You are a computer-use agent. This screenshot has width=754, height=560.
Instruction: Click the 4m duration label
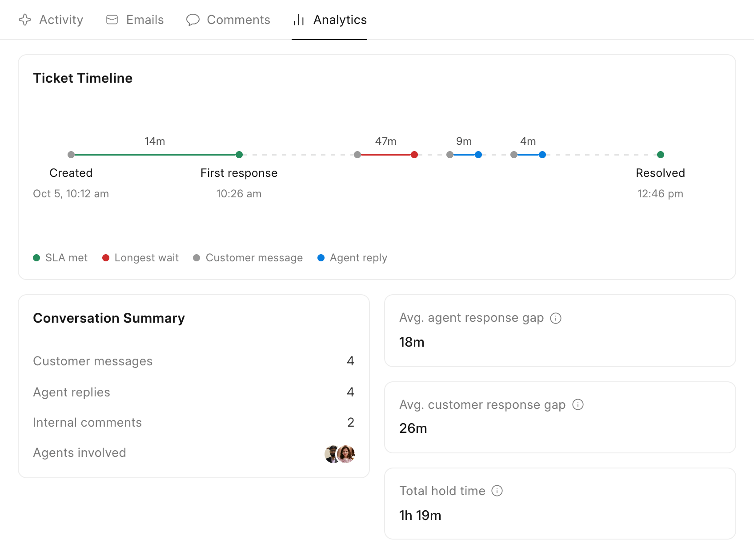[x=528, y=141]
